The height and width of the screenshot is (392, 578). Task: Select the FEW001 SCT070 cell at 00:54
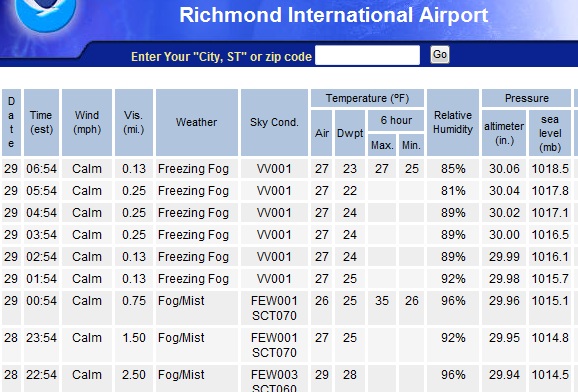tap(274, 308)
